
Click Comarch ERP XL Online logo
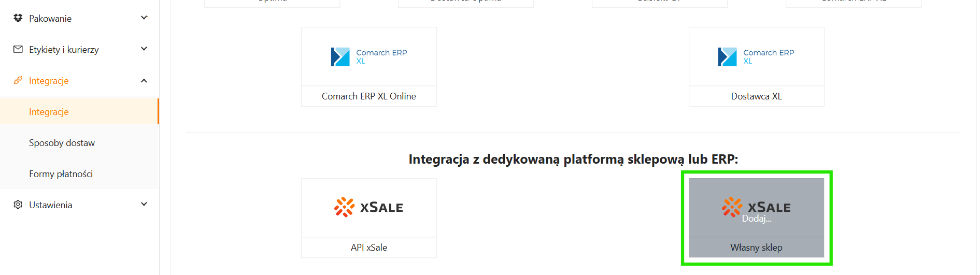[368, 57]
